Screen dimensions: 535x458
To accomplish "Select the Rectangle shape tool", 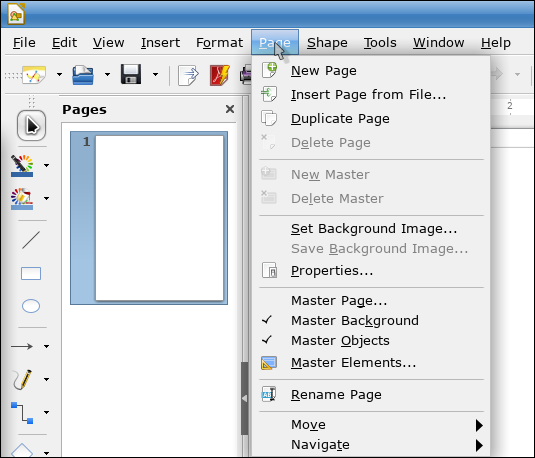I will pyautogui.click(x=31, y=273).
